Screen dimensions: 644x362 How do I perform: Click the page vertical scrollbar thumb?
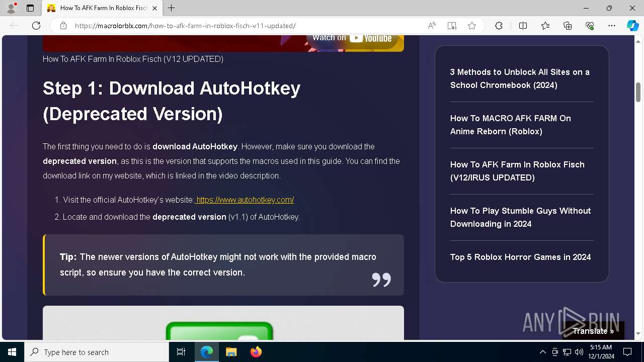[x=638, y=92]
